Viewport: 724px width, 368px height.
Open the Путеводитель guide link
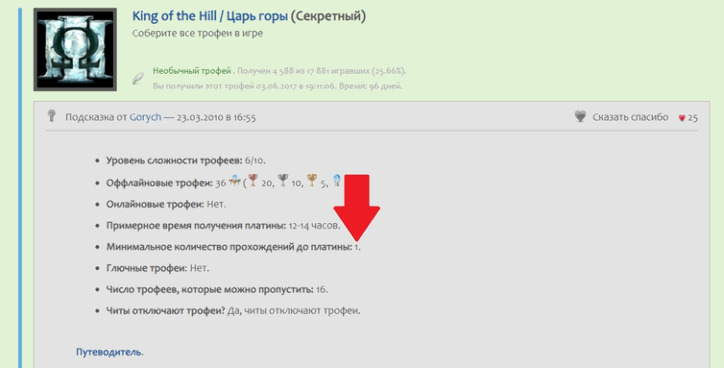[110, 352]
